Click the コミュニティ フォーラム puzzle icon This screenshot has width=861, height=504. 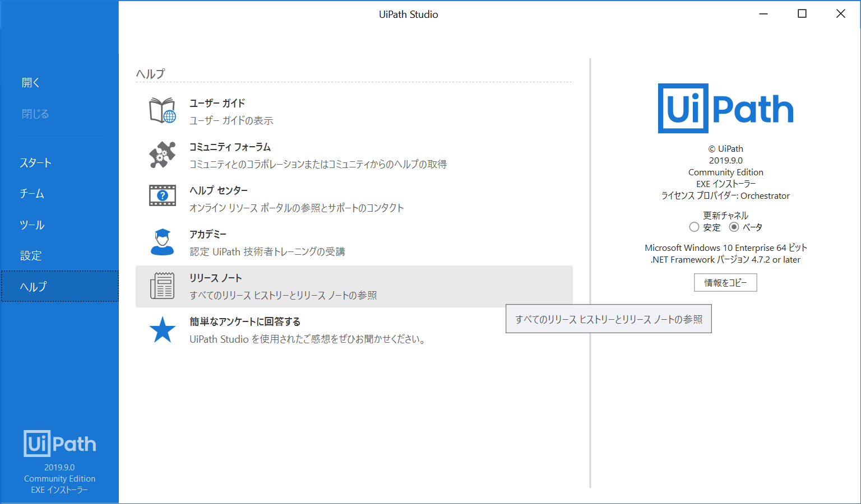click(162, 154)
